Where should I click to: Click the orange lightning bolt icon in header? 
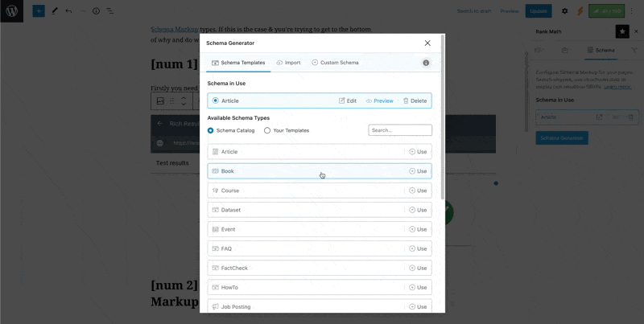580,11
